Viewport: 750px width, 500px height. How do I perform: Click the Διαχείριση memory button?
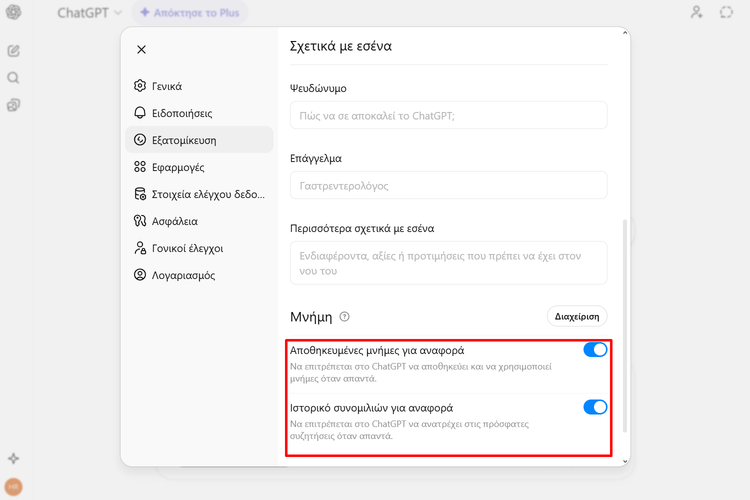577,317
